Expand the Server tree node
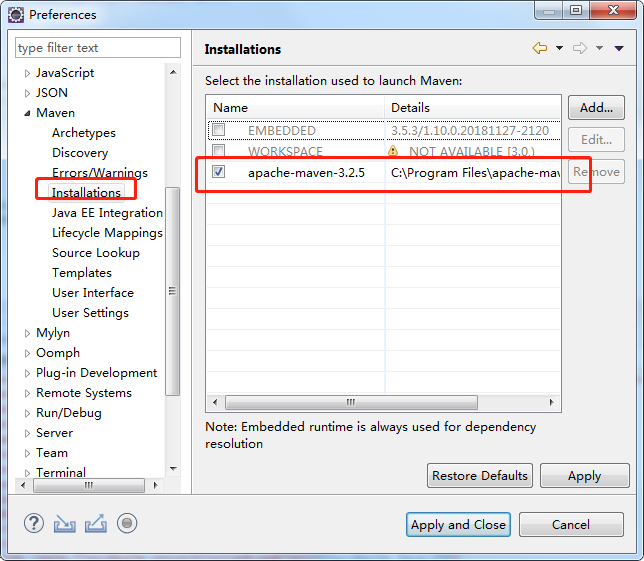 tap(27, 433)
